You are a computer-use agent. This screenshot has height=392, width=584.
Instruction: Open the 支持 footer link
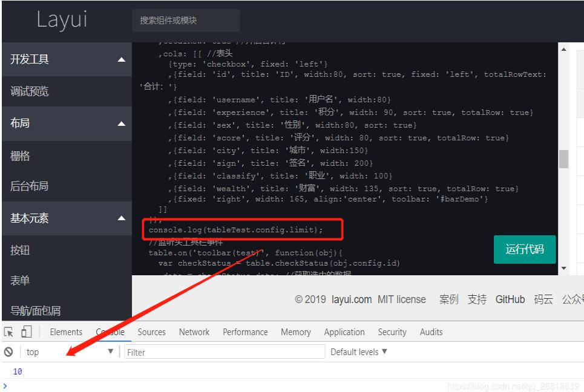[x=477, y=299]
